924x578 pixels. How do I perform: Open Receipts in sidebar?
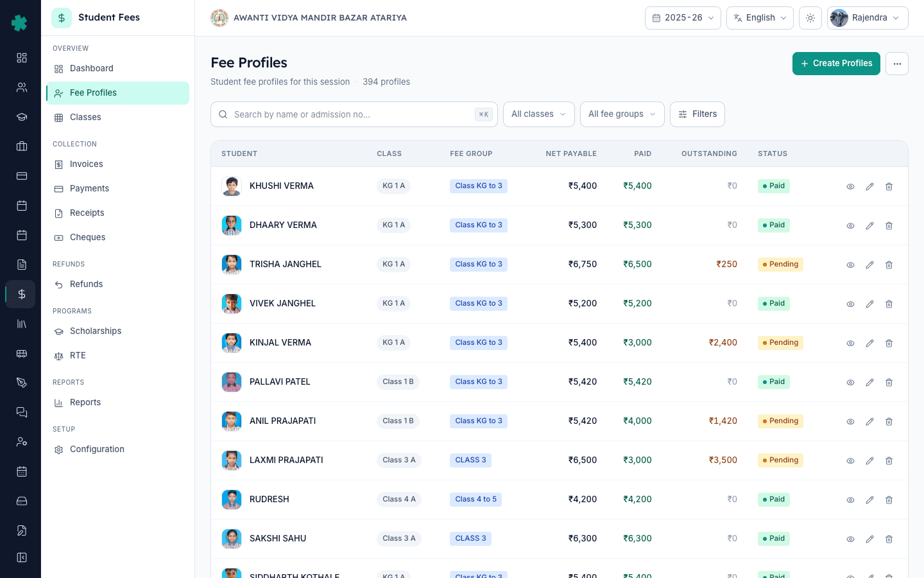(x=117, y=213)
